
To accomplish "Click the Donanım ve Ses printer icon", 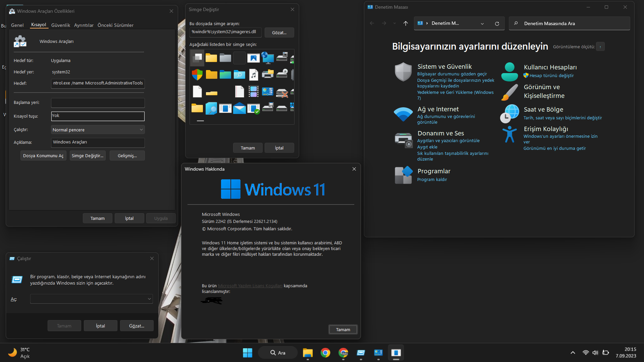I will tap(404, 140).
